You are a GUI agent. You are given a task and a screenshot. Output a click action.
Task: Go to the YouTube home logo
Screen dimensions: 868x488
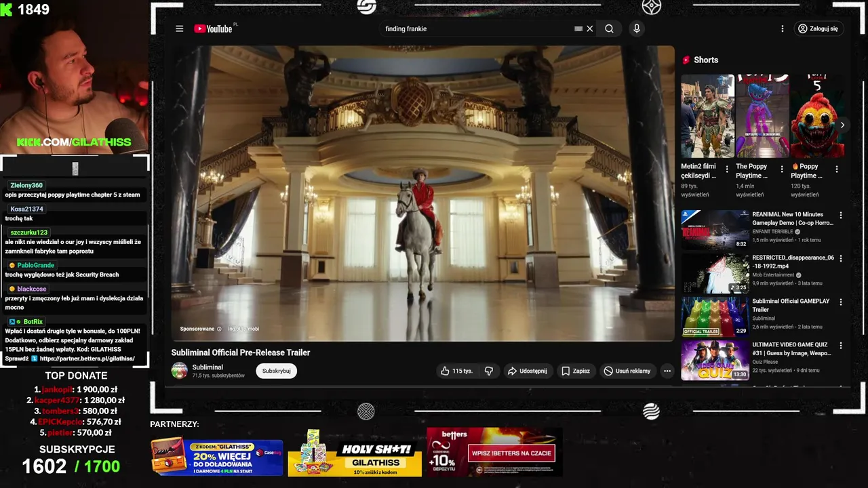pyautogui.click(x=213, y=28)
